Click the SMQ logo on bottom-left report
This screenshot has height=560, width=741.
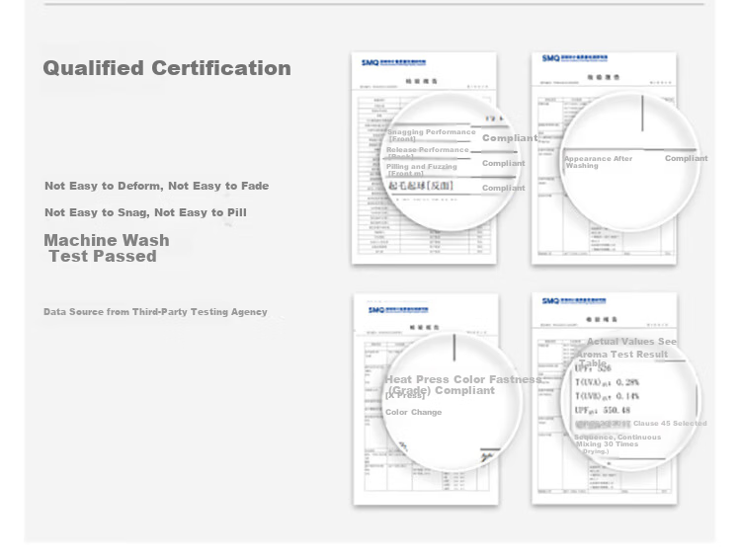398,310
